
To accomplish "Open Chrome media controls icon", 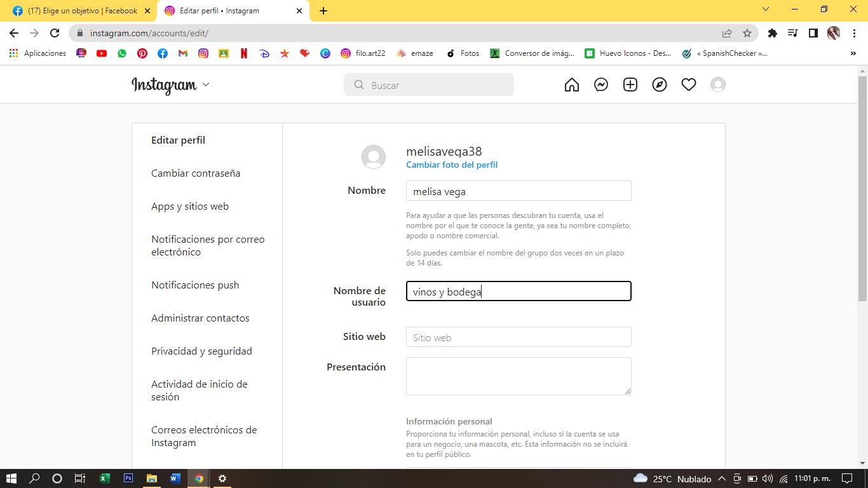I will click(793, 33).
